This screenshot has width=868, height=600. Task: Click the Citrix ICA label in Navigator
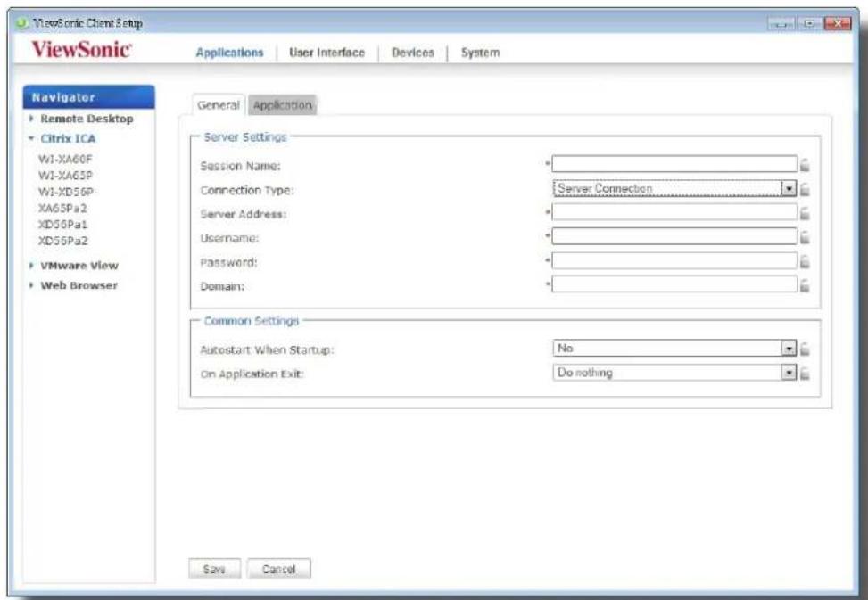point(68,138)
